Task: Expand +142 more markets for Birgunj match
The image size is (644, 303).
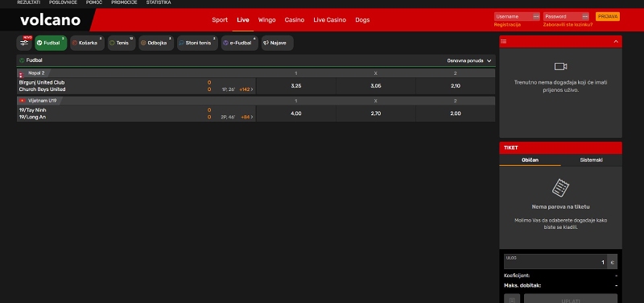Action: click(x=246, y=89)
